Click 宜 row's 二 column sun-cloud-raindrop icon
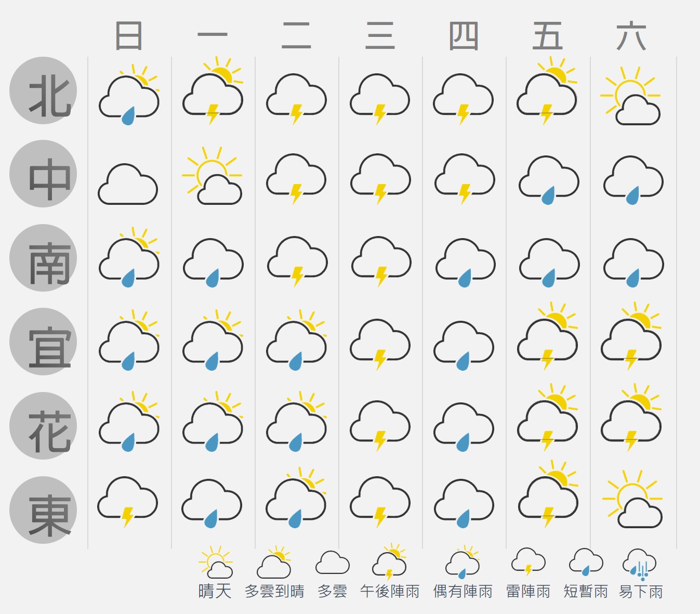 coord(296,340)
